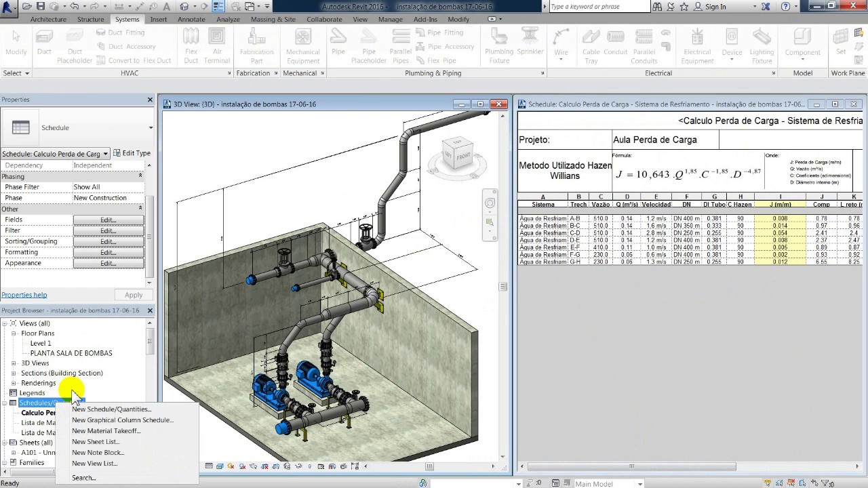Click the Default 3D View house icon
Screen dimensions: 868x488
click(184, 6)
